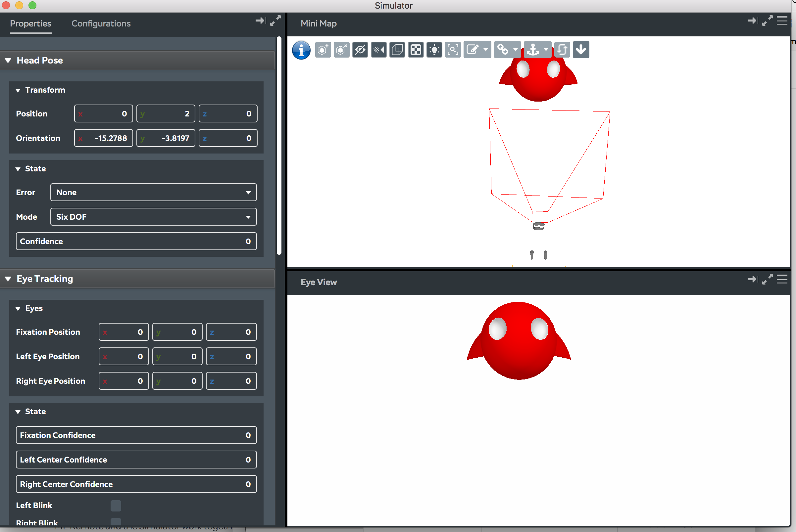796x532 pixels.
Task: Click the add object cube icon
Action: click(323, 50)
